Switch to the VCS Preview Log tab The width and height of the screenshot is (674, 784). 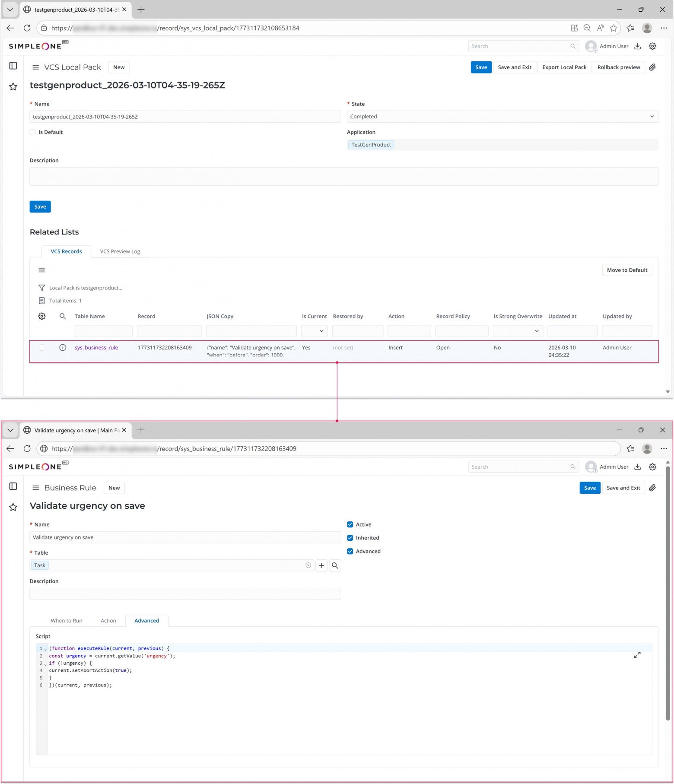pyautogui.click(x=120, y=251)
